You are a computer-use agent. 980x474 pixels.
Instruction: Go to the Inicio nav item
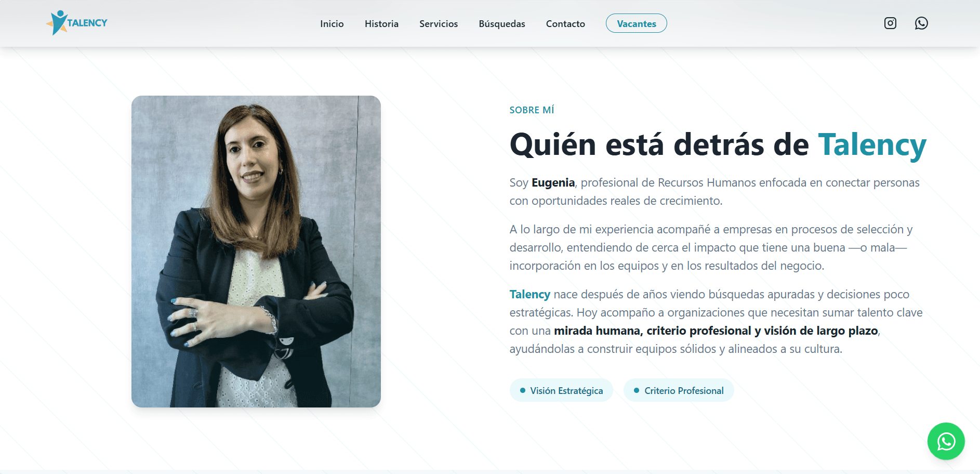pyautogui.click(x=332, y=24)
